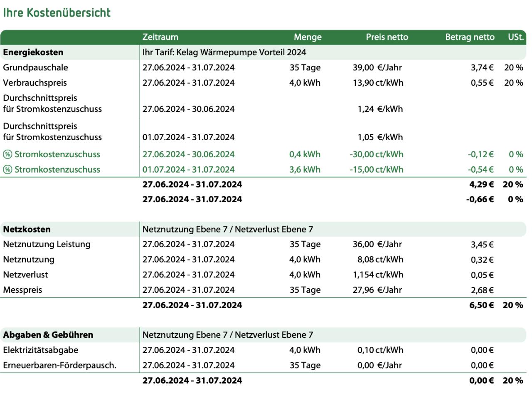Select the Netznutzung Leistung row label
532x396 pixels.
click(x=47, y=244)
